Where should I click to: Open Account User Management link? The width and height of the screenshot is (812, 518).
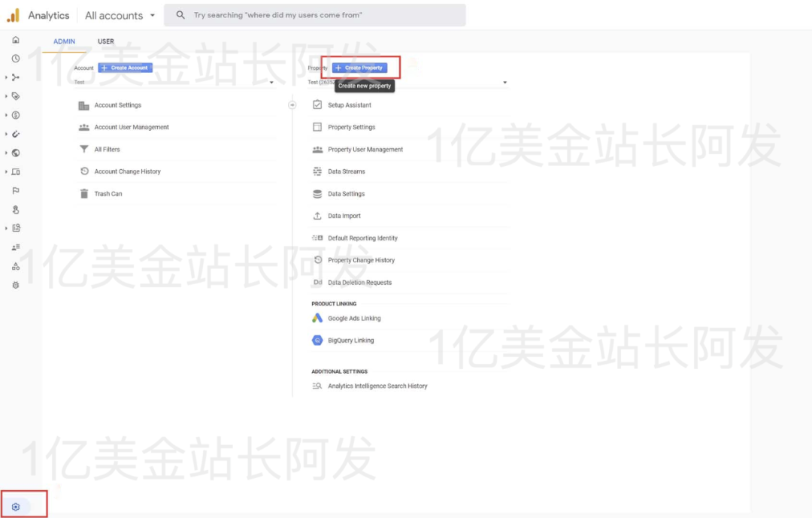(132, 127)
